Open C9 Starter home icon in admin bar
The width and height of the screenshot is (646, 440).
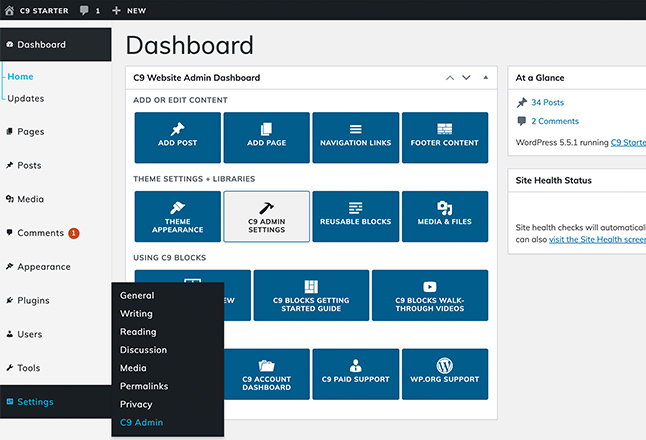[9, 10]
